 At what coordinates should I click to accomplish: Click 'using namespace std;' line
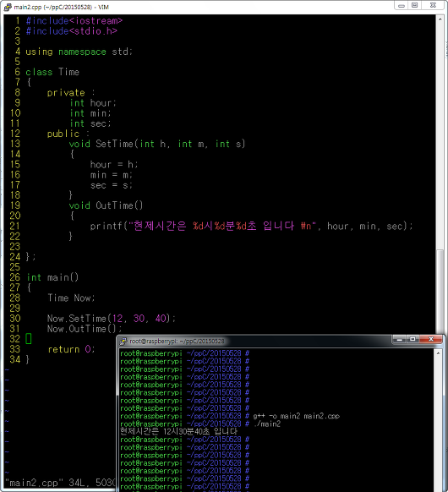tap(79, 52)
